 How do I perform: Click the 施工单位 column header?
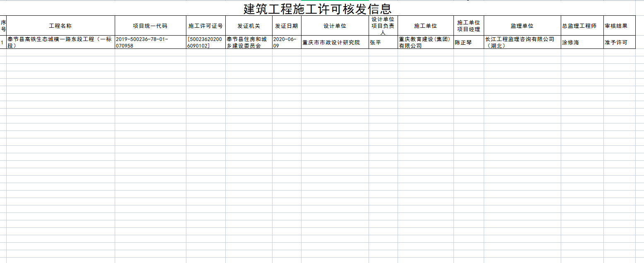pos(426,26)
